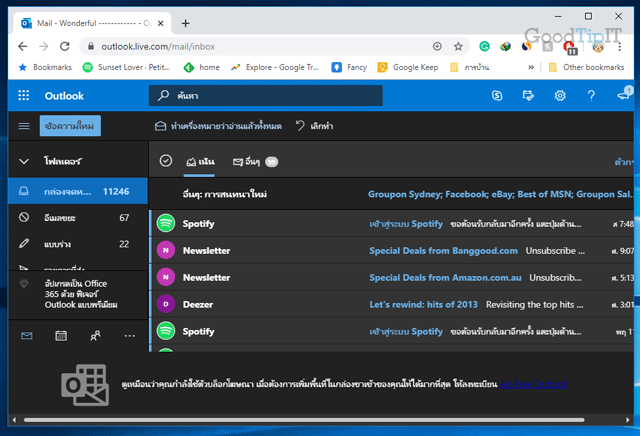This screenshot has width=640, height=436.
Task: Click the New message button
Action: [x=70, y=126]
